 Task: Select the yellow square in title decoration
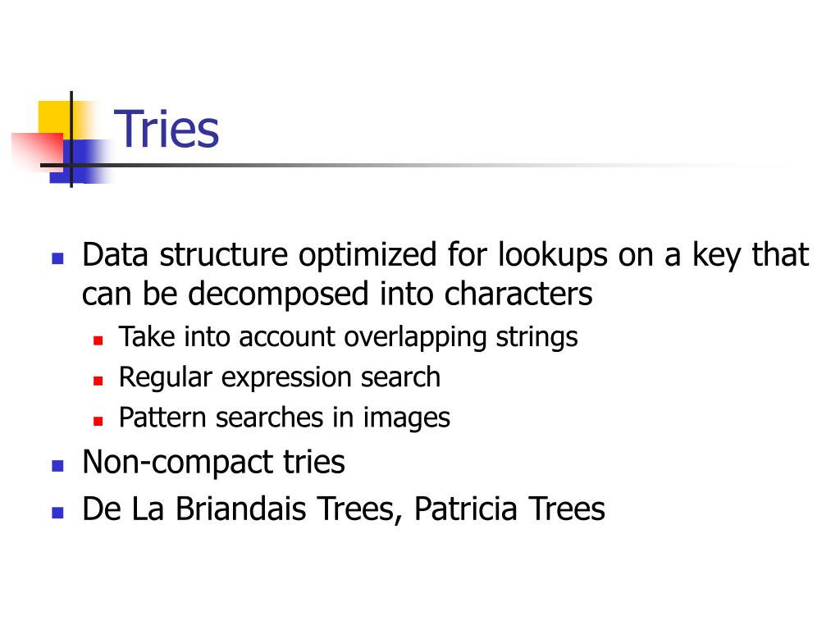[55, 121]
